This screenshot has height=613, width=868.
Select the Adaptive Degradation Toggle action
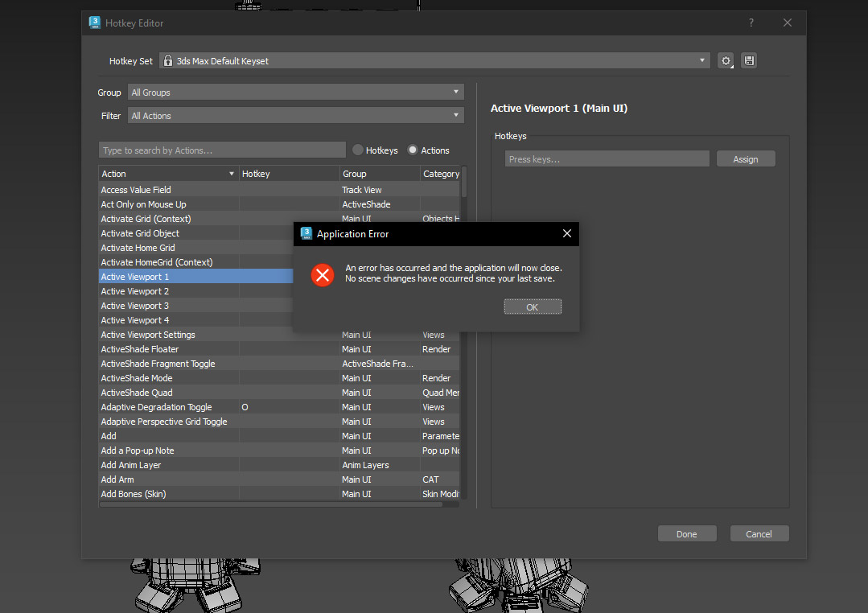tap(157, 407)
